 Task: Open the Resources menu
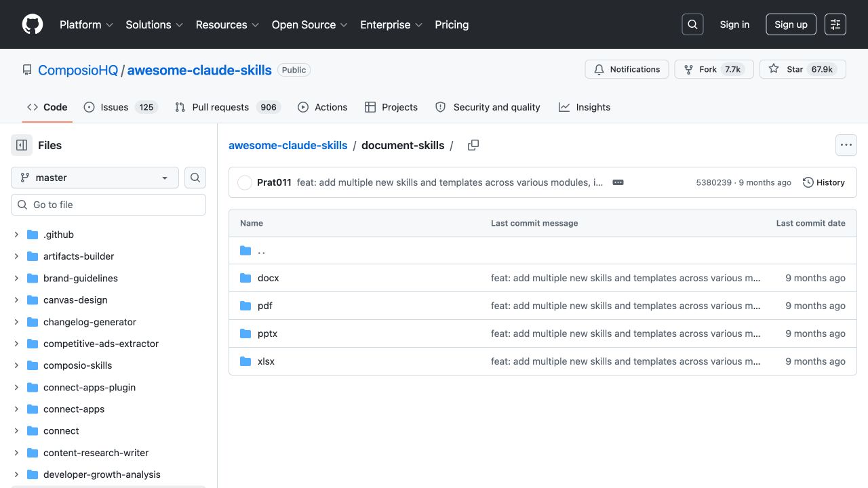(227, 24)
